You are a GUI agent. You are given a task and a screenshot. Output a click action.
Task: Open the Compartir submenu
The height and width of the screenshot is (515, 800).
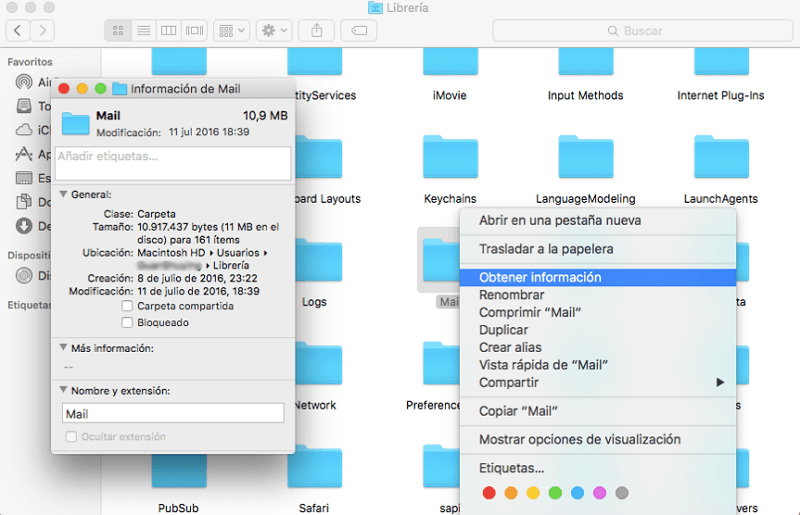597,382
